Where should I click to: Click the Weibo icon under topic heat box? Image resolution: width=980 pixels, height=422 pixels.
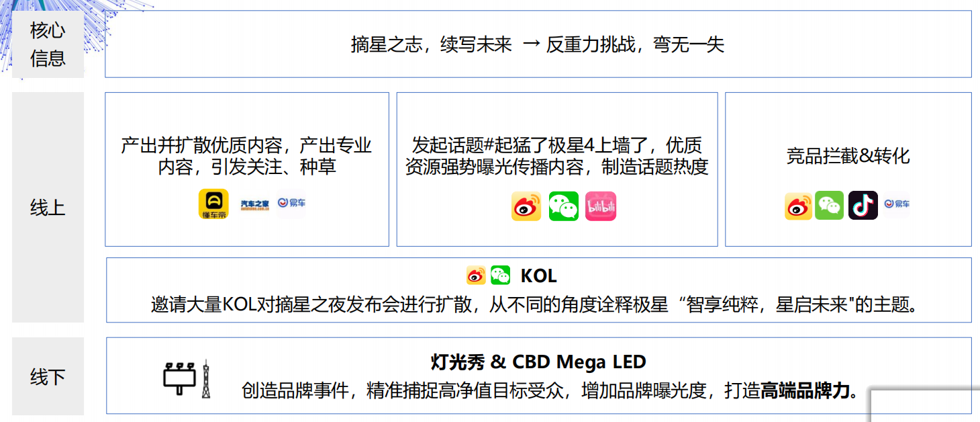[x=526, y=206]
